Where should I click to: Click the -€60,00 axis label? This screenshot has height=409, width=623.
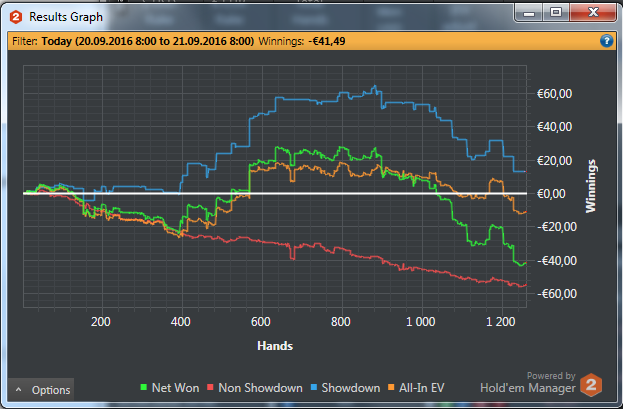tap(557, 294)
